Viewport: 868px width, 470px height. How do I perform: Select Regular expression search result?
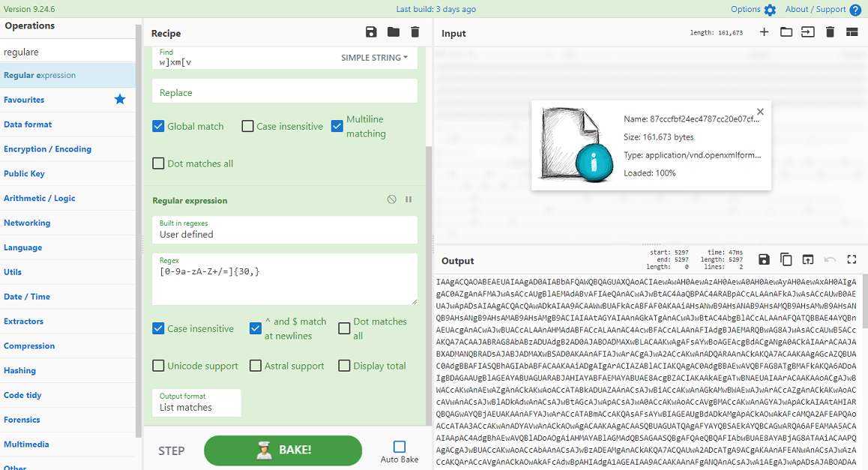coord(67,75)
